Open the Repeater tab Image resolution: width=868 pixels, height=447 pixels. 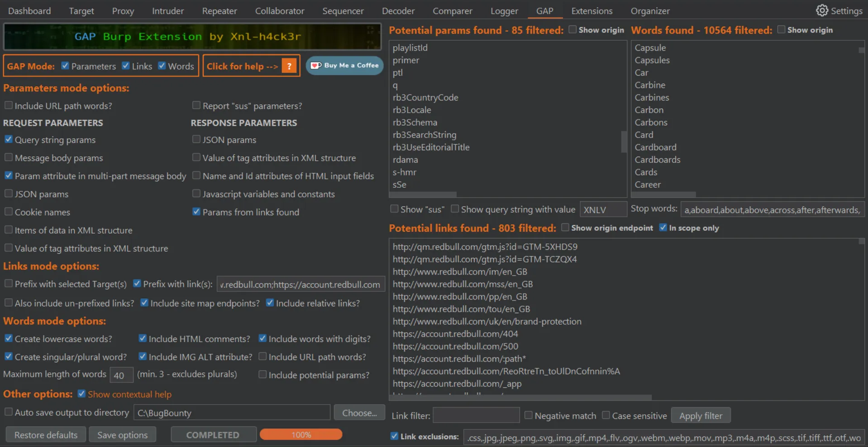219,11
